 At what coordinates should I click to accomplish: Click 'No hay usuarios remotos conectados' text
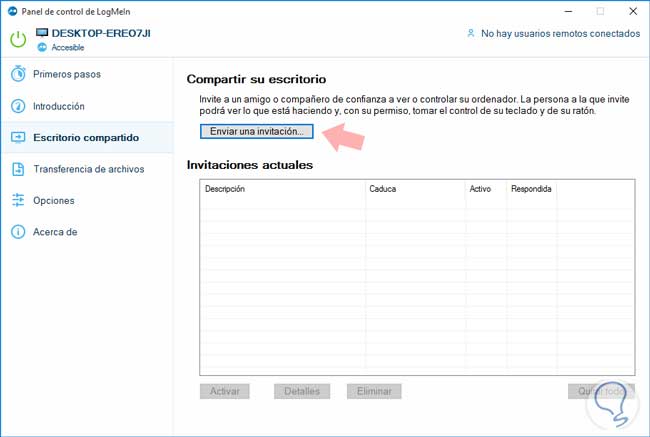[560, 34]
